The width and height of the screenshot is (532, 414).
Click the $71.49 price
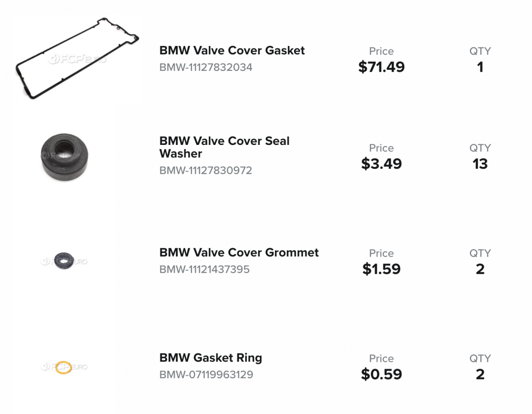tap(382, 67)
